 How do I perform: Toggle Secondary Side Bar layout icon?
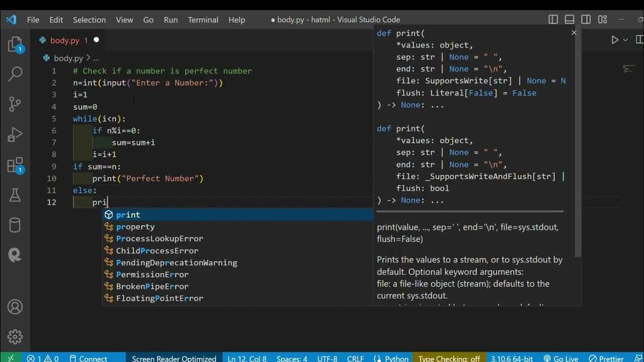[586, 20]
